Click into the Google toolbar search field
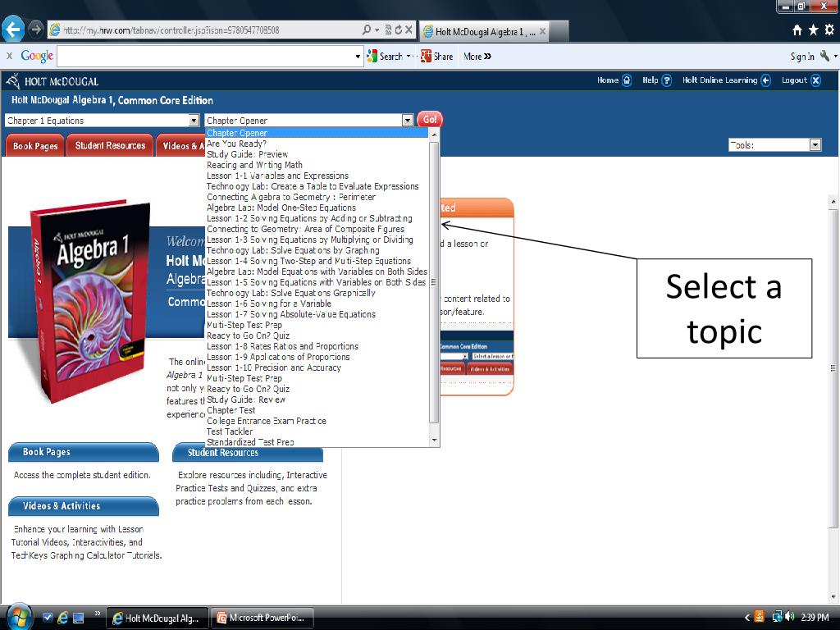Image resolution: width=840 pixels, height=630 pixels. point(206,57)
